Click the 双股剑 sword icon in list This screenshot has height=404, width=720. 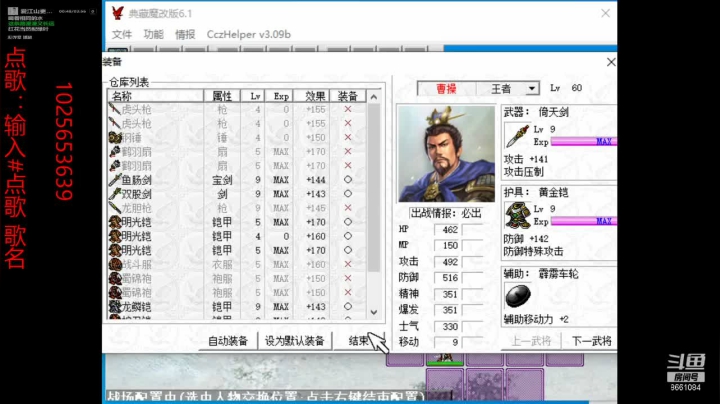click(x=115, y=194)
